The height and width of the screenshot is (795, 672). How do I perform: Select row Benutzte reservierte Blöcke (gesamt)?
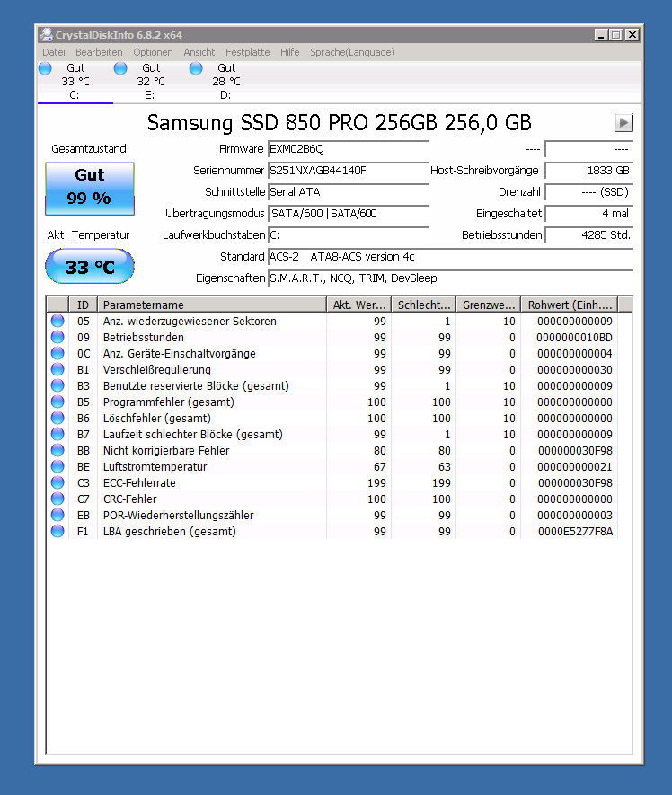tap(332, 386)
